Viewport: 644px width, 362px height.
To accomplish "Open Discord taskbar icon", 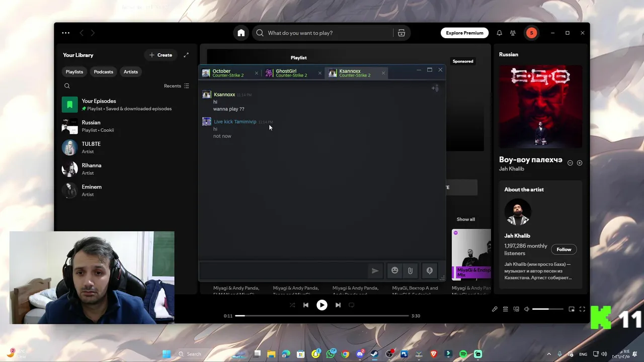I will click(360, 354).
